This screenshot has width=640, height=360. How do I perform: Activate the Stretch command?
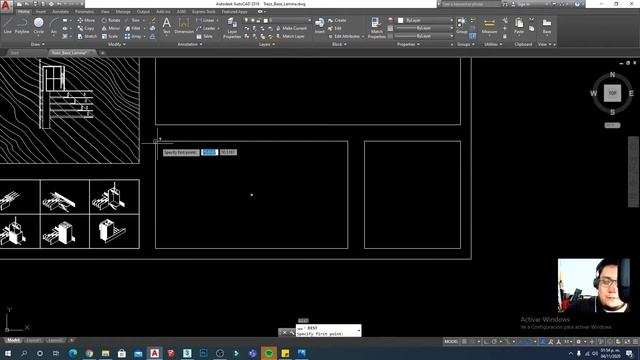point(87,36)
